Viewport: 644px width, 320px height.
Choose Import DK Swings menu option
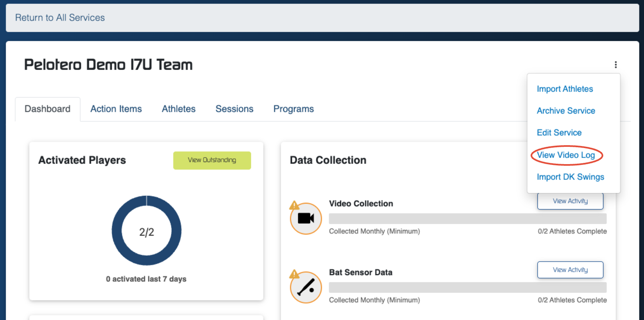(x=570, y=177)
